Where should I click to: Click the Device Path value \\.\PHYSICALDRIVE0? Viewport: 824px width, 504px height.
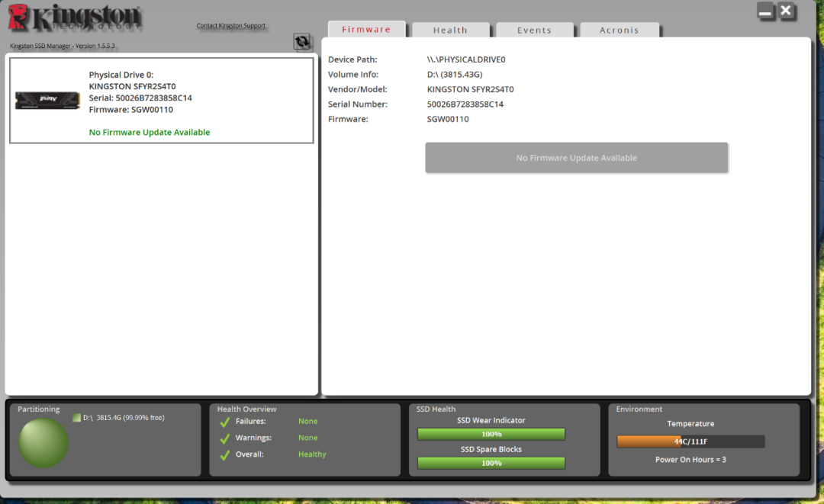pos(466,59)
